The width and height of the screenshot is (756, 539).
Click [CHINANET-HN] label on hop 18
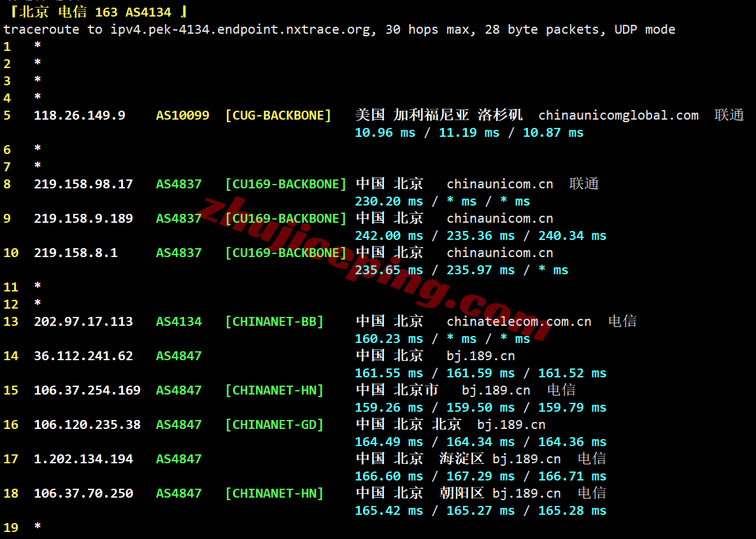tap(275, 493)
